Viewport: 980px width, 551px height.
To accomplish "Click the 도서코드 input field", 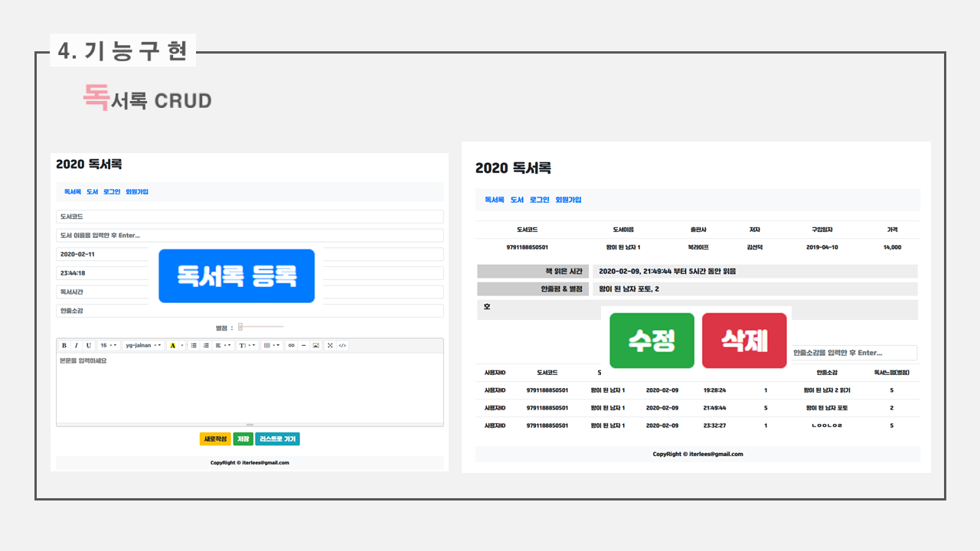I will [x=250, y=217].
